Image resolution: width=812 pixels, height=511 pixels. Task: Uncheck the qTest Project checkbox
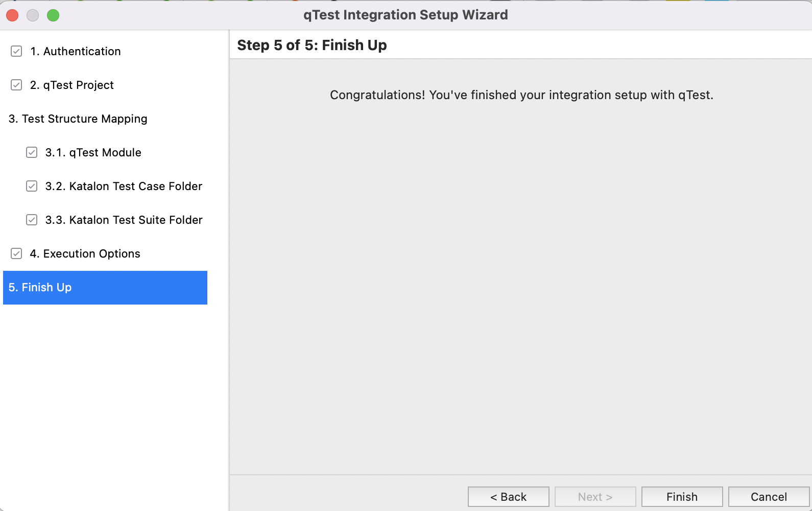point(16,85)
